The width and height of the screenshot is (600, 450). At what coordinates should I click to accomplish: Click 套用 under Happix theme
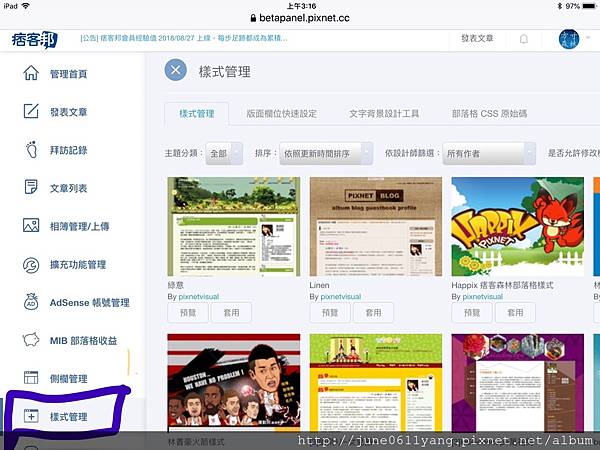point(515,313)
